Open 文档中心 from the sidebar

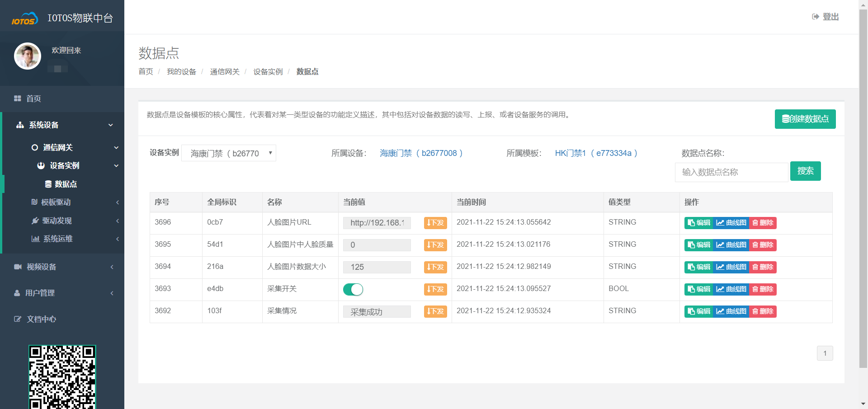point(41,319)
